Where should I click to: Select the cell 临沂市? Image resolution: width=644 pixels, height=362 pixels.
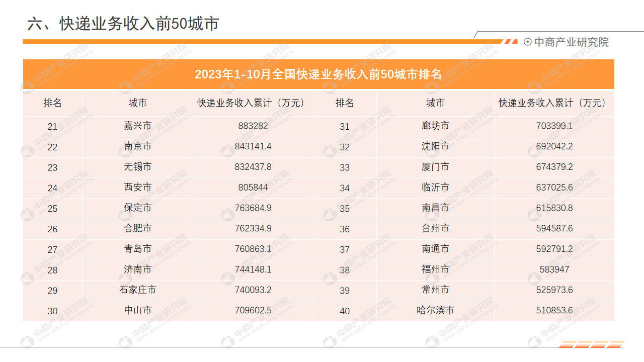pyautogui.click(x=436, y=187)
